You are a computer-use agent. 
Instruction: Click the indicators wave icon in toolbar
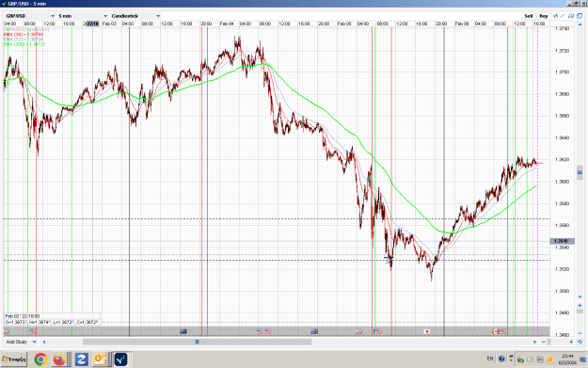[x=555, y=16]
